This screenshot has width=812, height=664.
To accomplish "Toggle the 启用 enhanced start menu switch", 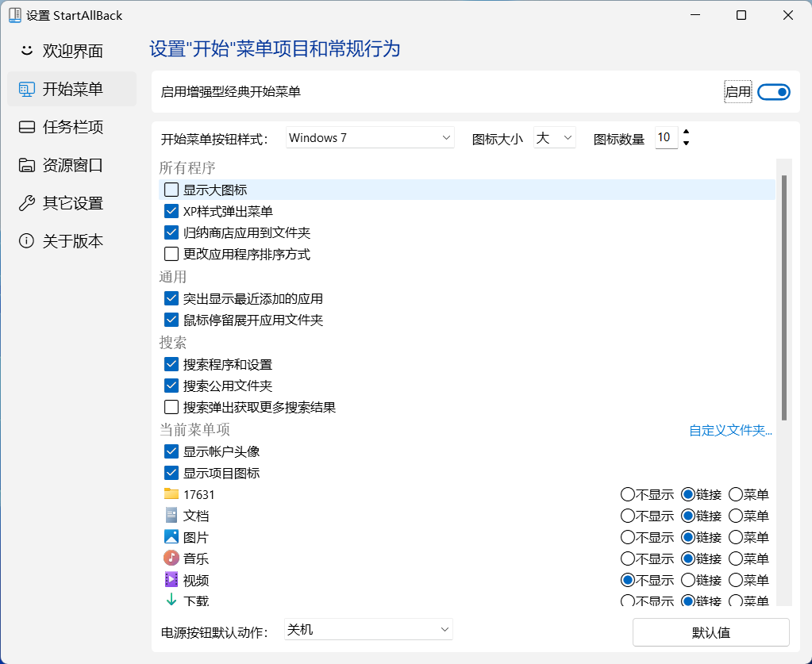I will pos(774,92).
